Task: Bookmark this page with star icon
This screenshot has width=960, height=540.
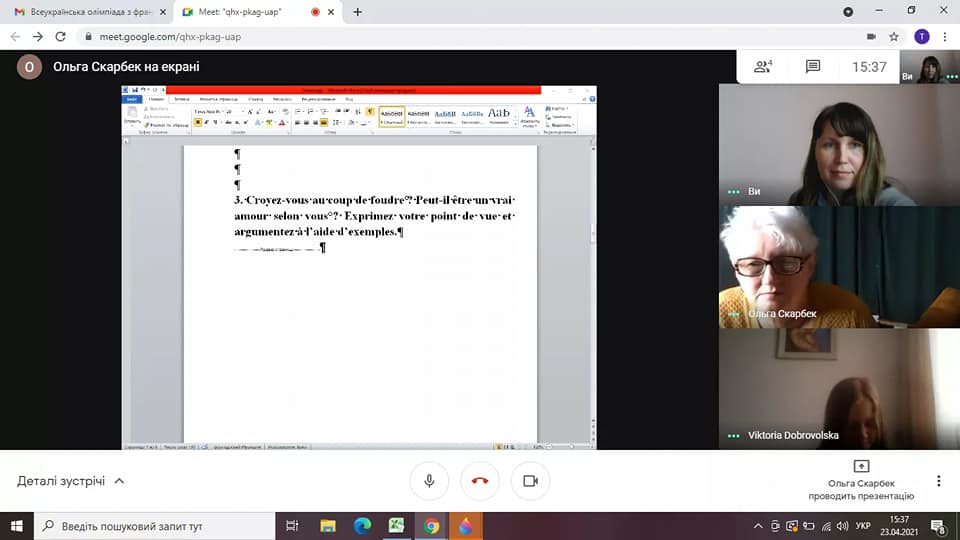Action: click(x=894, y=37)
